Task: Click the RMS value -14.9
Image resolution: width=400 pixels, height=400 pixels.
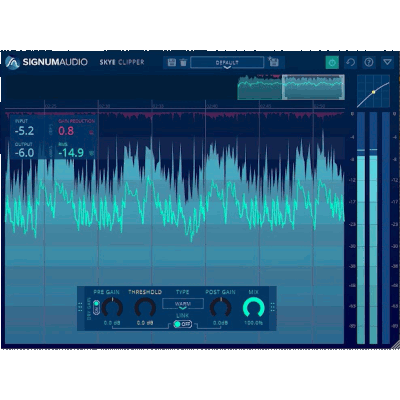Action: [71, 153]
